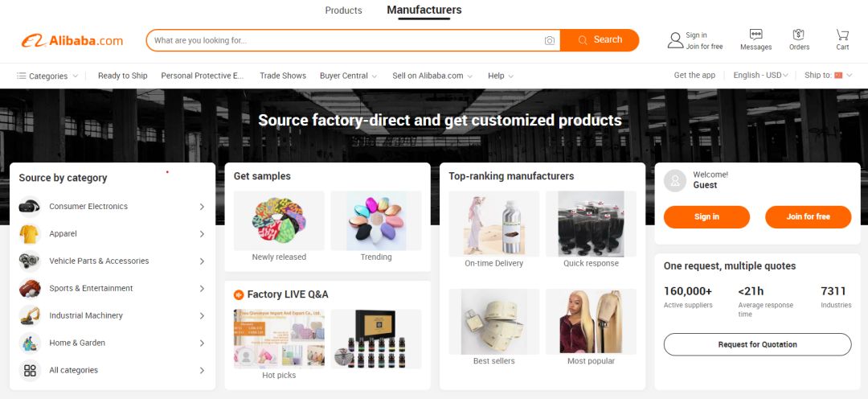Image resolution: width=868 pixels, height=399 pixels.
Task: Open the shopping Cart icon
Action: (842, 35)
